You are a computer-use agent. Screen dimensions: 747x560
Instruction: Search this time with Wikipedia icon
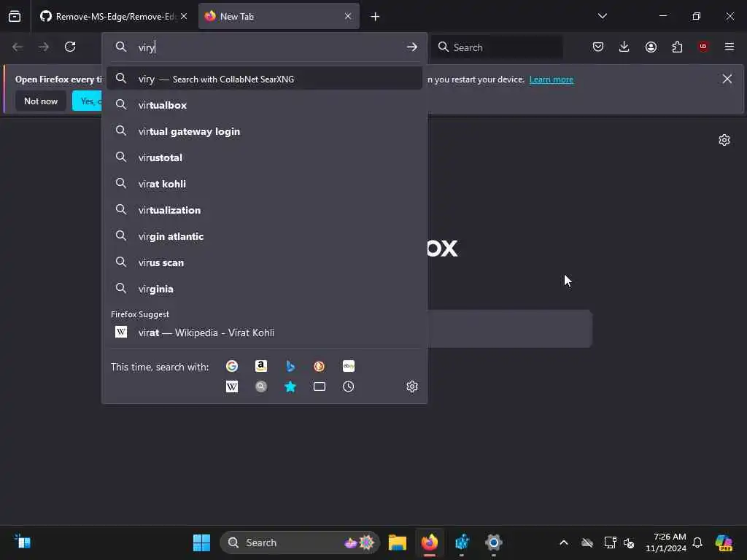(232, 386)
